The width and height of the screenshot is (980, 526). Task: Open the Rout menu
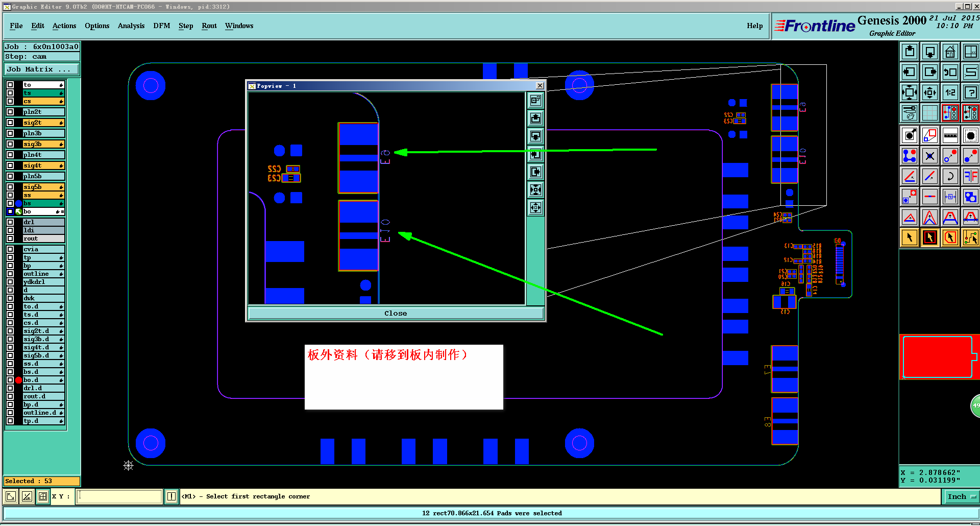click(x=209, y=26)
